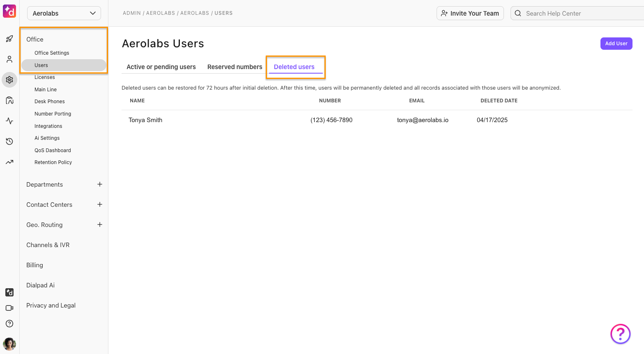
Task: Click the NUMBER column header
Action: tap(330, 101)
